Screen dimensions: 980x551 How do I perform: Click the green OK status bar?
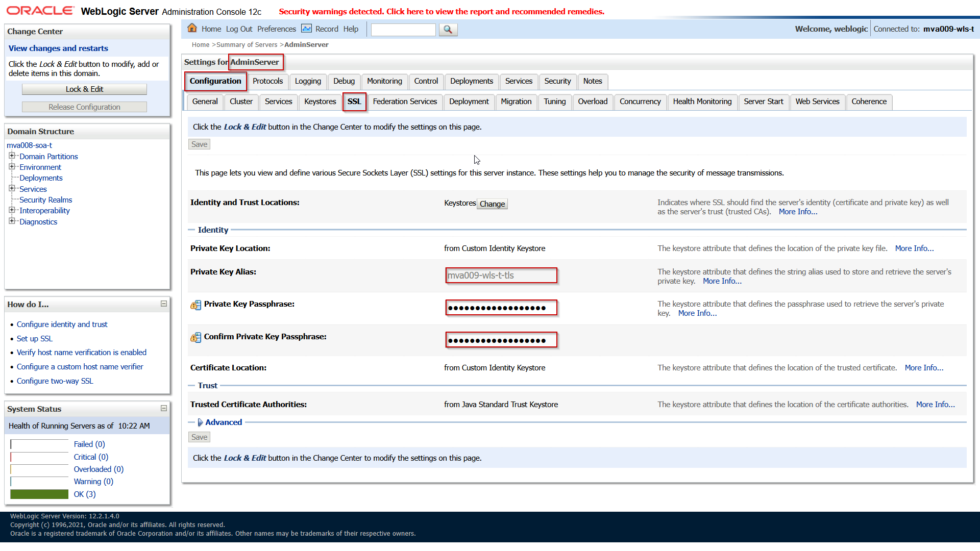click(x=39, y=494)
